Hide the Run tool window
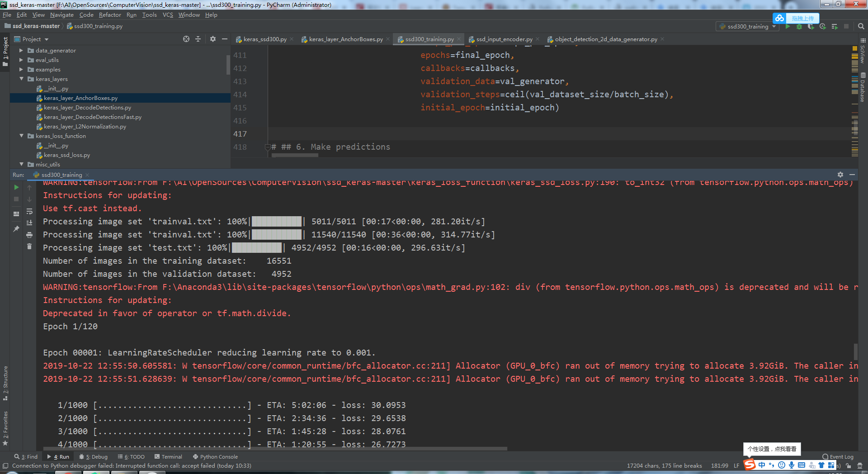868x474 pixels. coord(852,175)
